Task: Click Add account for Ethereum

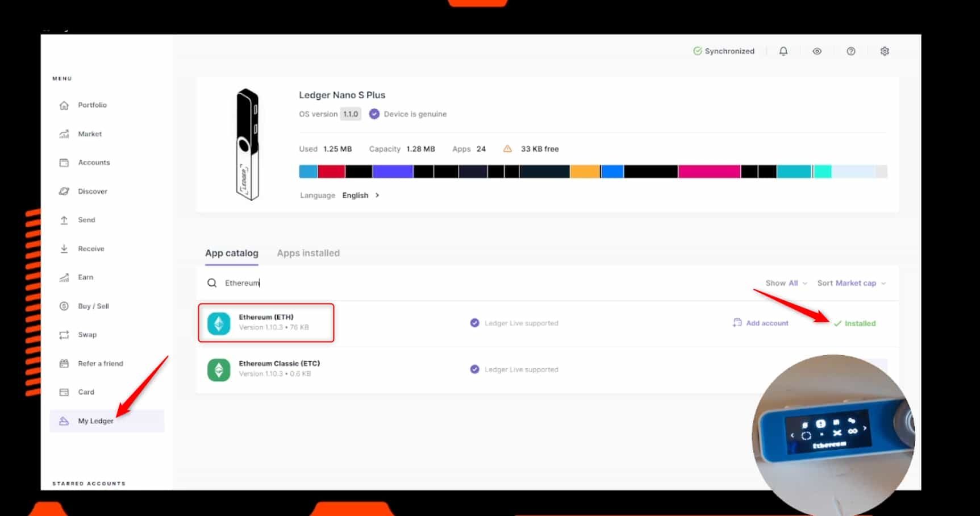Action: pos(761,323)
